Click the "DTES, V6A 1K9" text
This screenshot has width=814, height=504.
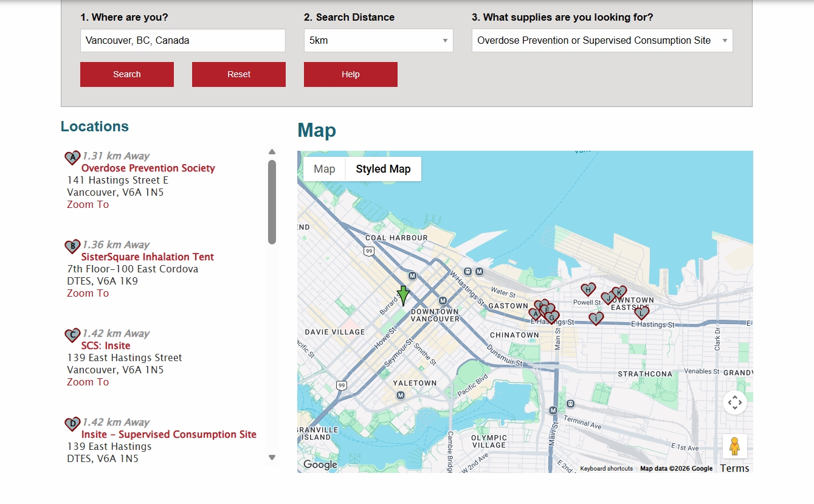click(x=103, y=281)
